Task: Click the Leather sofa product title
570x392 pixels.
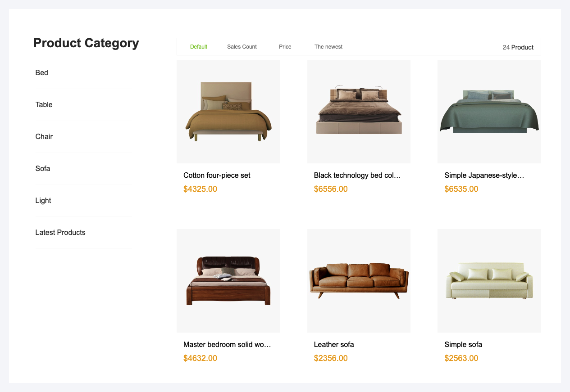Action: pyautogui.click(x=334, y=344)
